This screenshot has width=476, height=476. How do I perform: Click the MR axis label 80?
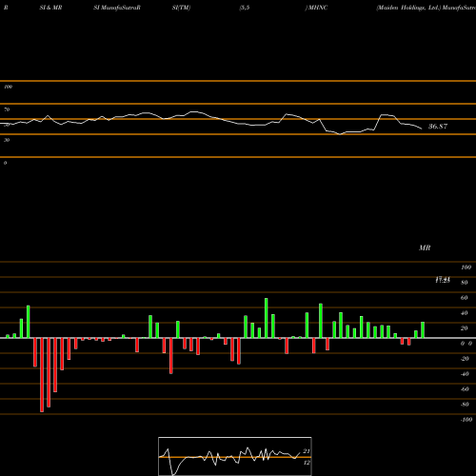pyautogui.click(x=465, y=283)
